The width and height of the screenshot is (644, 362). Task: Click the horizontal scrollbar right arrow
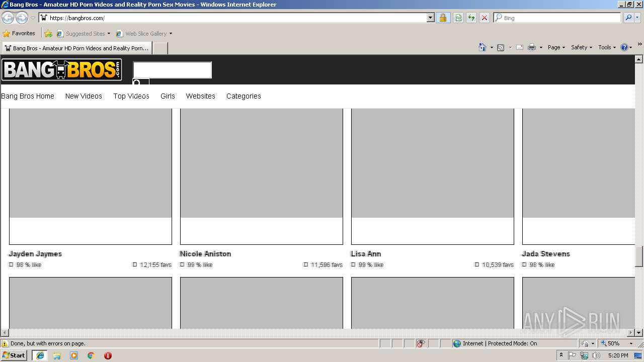[x=630, y=332]
